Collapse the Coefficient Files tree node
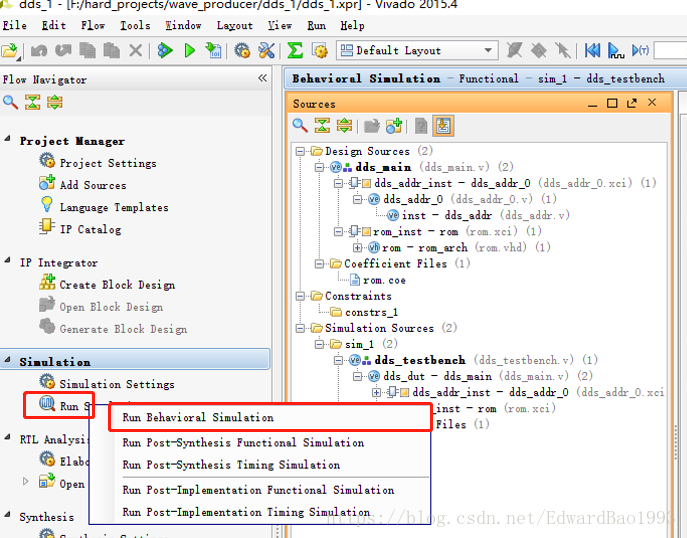Viewport: 687px width, 538px height. (319, 264)
